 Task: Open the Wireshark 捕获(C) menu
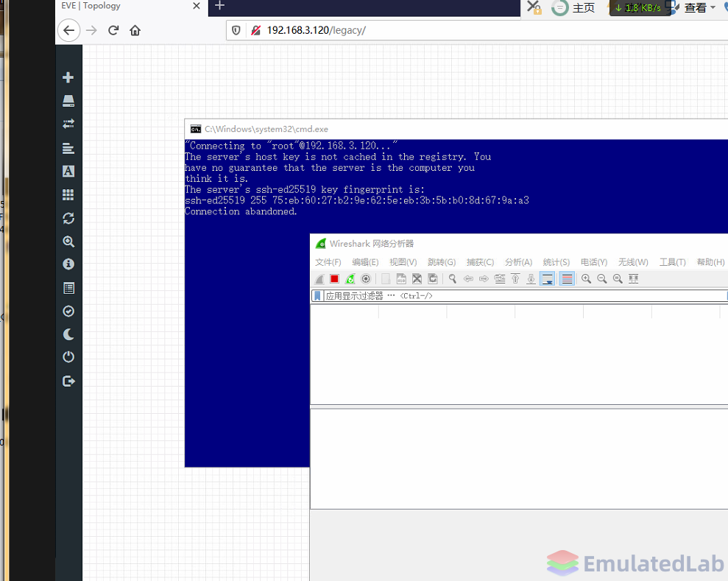(x=480, y=262)
